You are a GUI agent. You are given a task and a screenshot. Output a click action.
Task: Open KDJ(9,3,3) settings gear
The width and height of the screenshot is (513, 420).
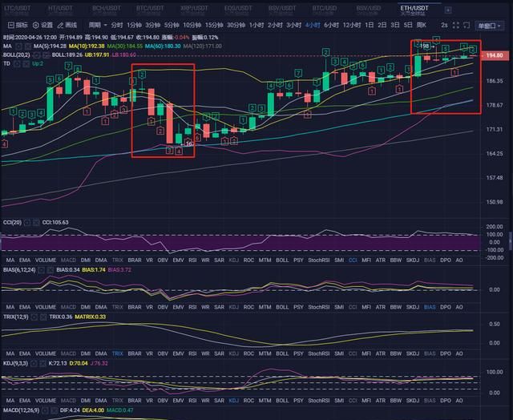[34, 363]
